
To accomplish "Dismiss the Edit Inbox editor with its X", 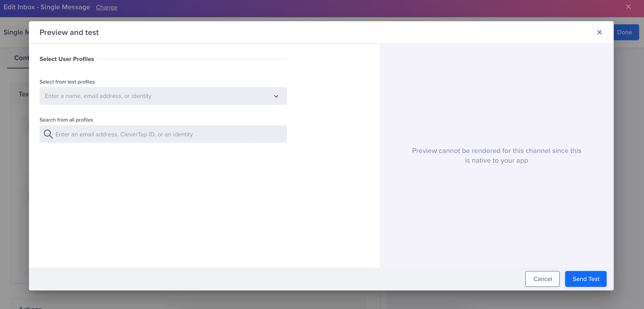I will pos(628,7).
